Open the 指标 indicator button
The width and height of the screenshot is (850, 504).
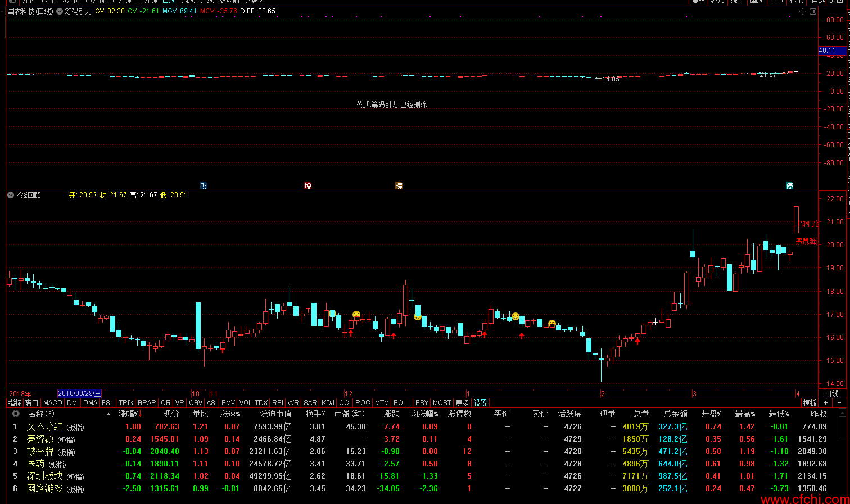[15, 403]
